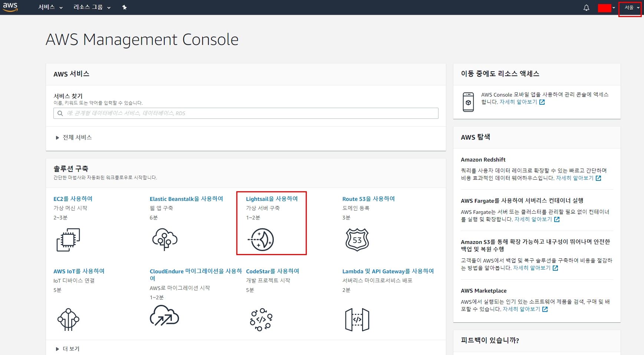Click the 가상 머신 시작 description text
644x355 pixels.
tap(70, 208)
